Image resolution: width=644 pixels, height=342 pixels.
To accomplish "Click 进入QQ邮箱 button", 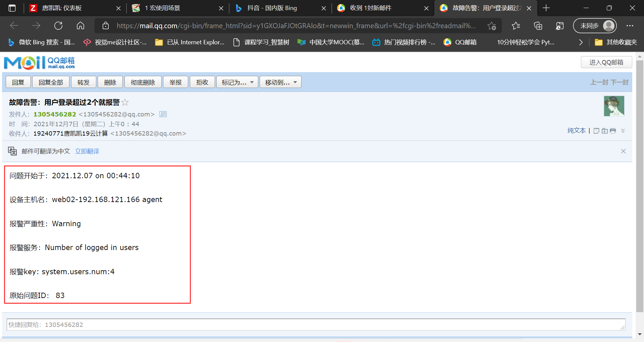I will tap(606, 62).
